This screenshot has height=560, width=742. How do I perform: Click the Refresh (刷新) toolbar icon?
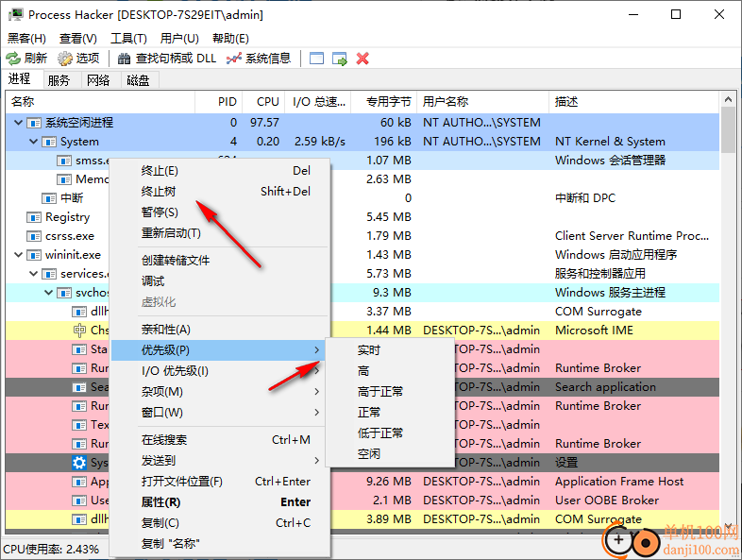coord(13,59)
